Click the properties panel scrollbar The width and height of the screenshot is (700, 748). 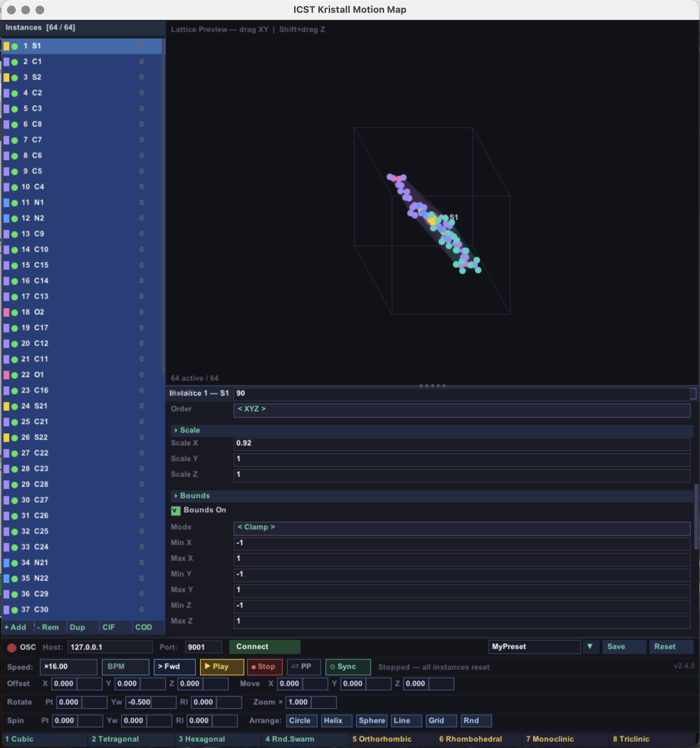coord(696,517)
